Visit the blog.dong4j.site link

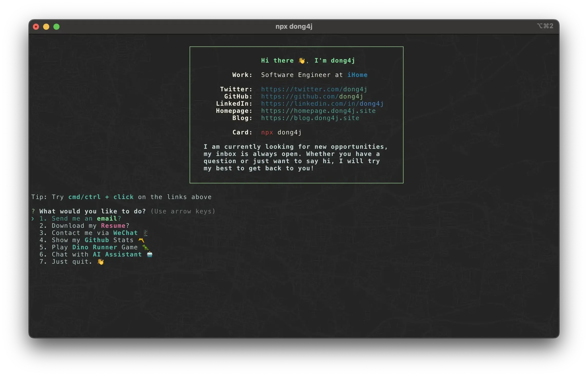tap(310, 118)
